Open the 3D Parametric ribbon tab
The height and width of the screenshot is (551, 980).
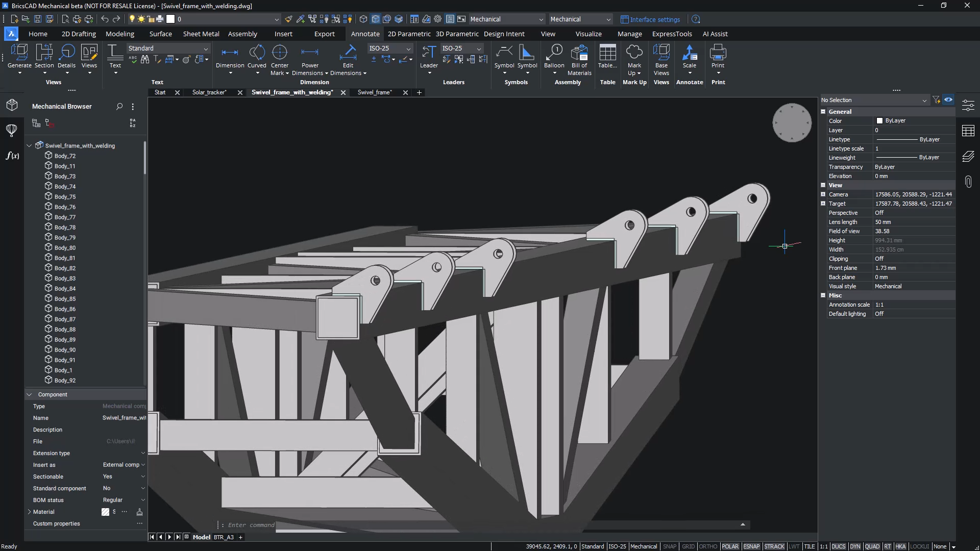(457, 34)
